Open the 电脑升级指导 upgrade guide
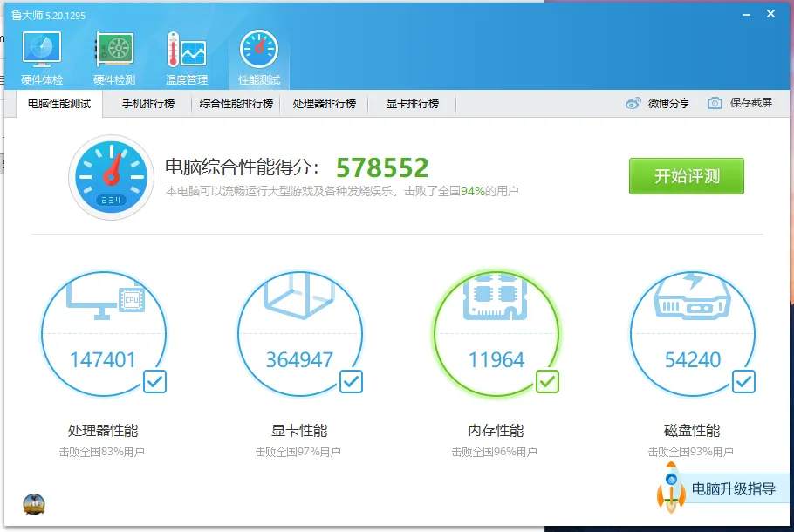 (733, 489)
